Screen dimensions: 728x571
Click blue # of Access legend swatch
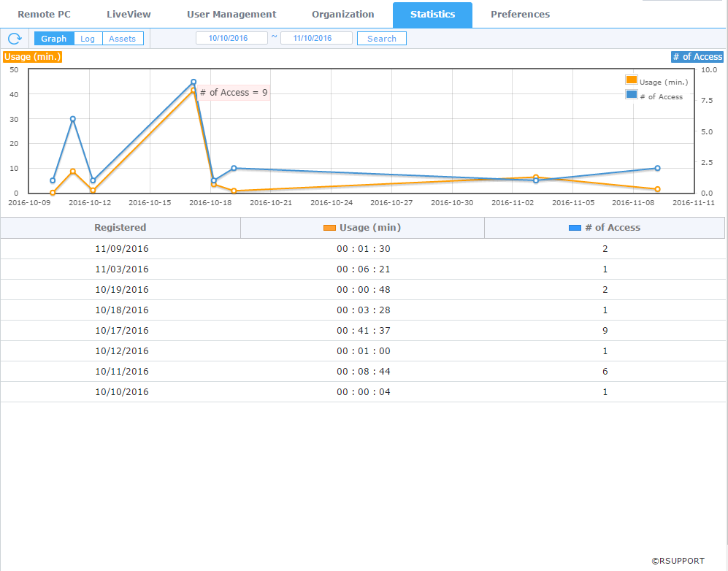coord(631,95)
